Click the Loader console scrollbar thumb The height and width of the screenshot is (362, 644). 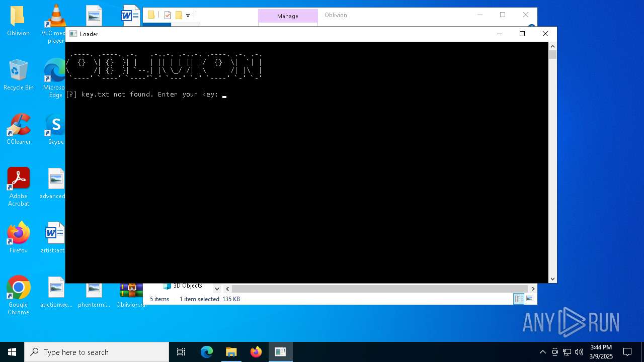click(x=553, y=54)
